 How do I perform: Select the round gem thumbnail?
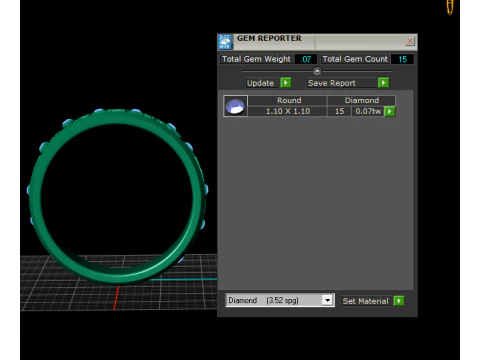point(235,106)
